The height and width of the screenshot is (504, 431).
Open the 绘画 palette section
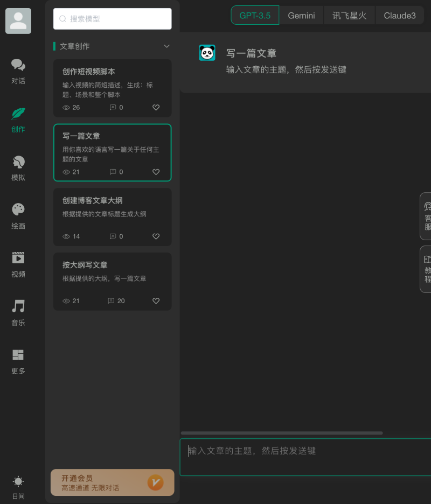(18, 216)
